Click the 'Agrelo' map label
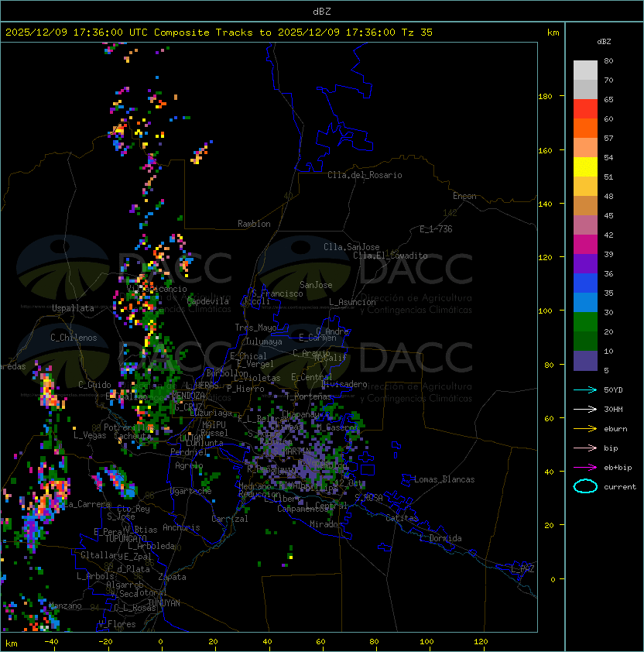The image size is (644, 652). click(189, 465)
